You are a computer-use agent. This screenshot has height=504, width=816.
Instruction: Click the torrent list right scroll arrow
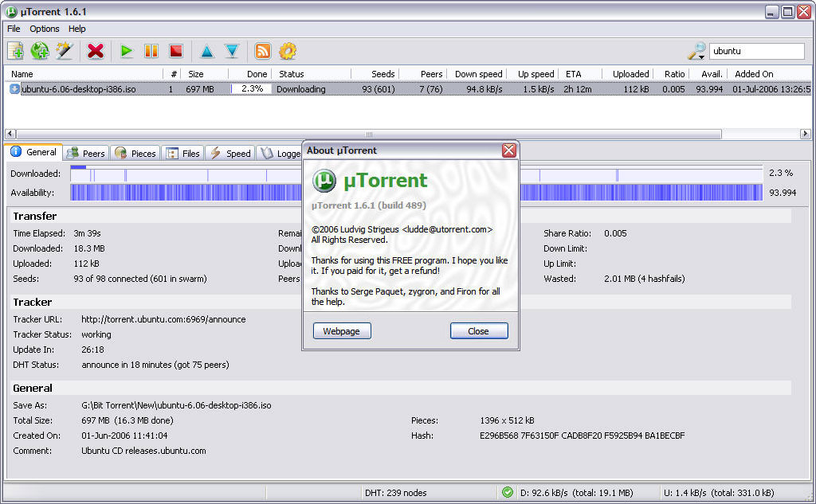point(805,134)
